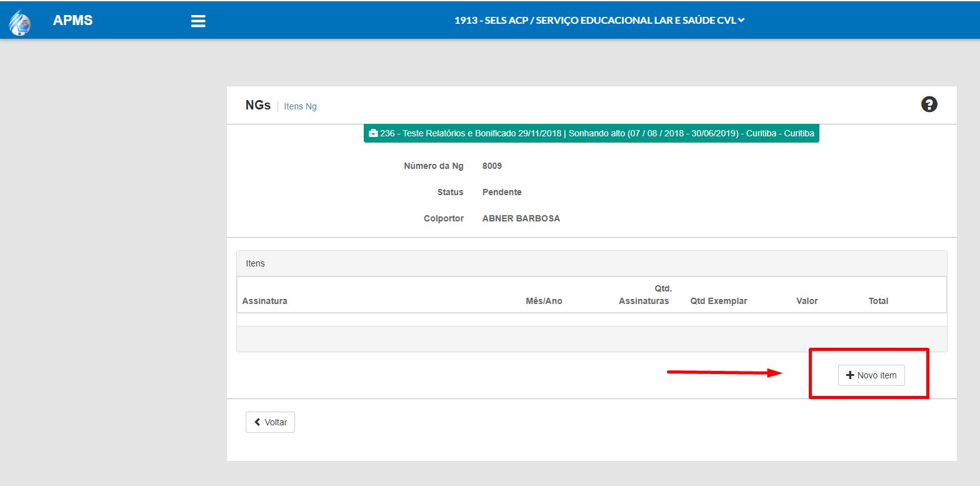This screenshot has height=486, width=980.
Task: Click the Mês/Ano column header
Action: point(544,301)
